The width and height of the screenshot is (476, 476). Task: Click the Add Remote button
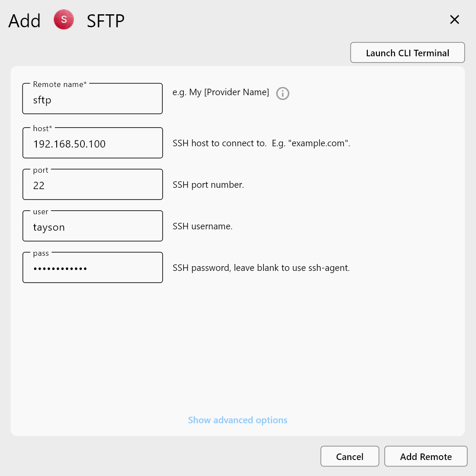point(425,456)
